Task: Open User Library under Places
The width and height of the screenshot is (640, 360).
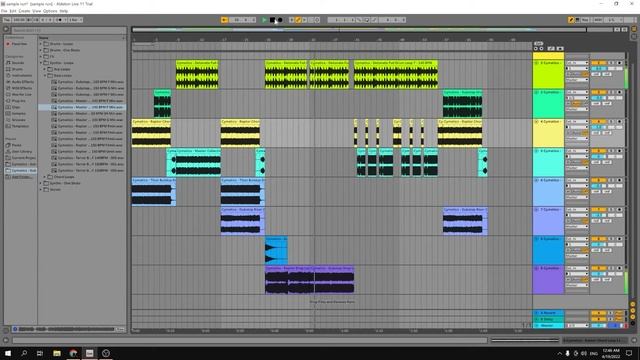Action: (19, 151)
